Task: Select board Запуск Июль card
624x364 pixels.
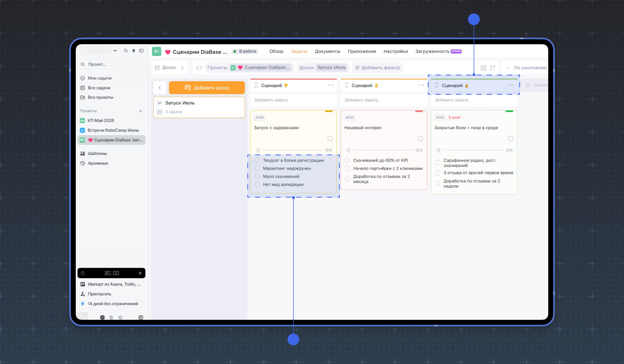Action: pyautogui.click(x=199, y=107)
